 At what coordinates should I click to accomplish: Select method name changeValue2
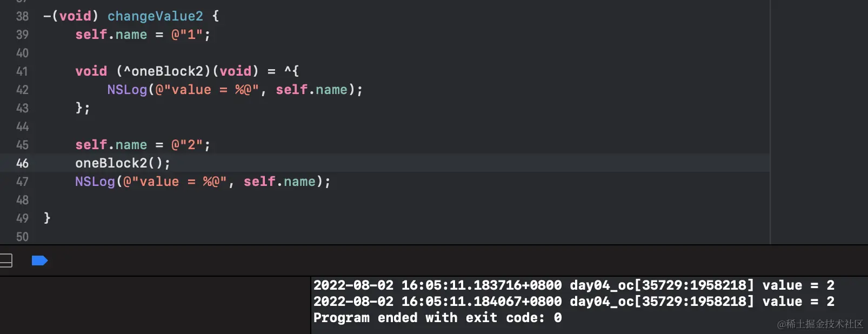pos(155,16)
